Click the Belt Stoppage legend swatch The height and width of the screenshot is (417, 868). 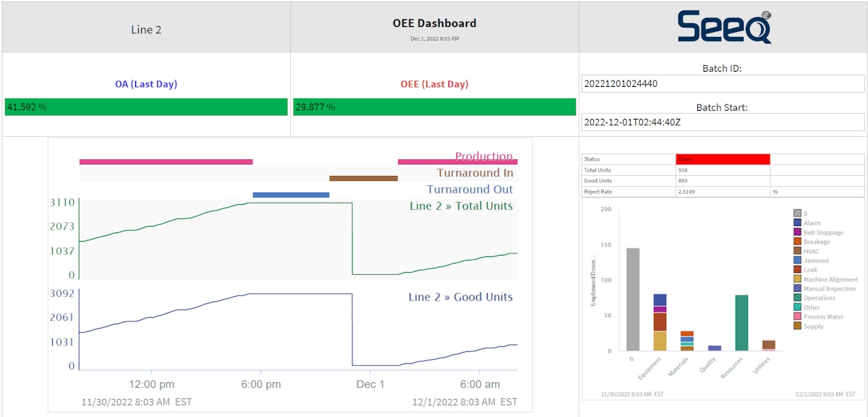[x=797, y=232]
